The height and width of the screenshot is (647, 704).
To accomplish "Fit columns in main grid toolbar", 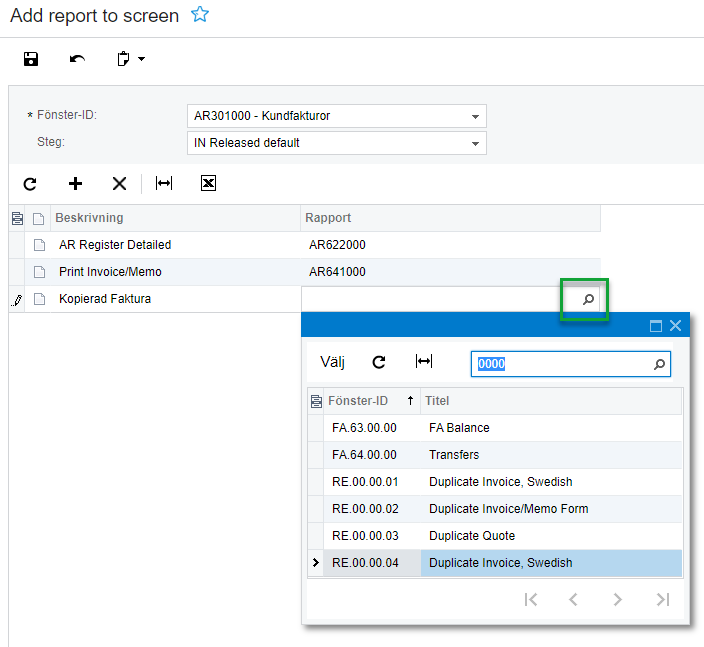I will (164, 183).
